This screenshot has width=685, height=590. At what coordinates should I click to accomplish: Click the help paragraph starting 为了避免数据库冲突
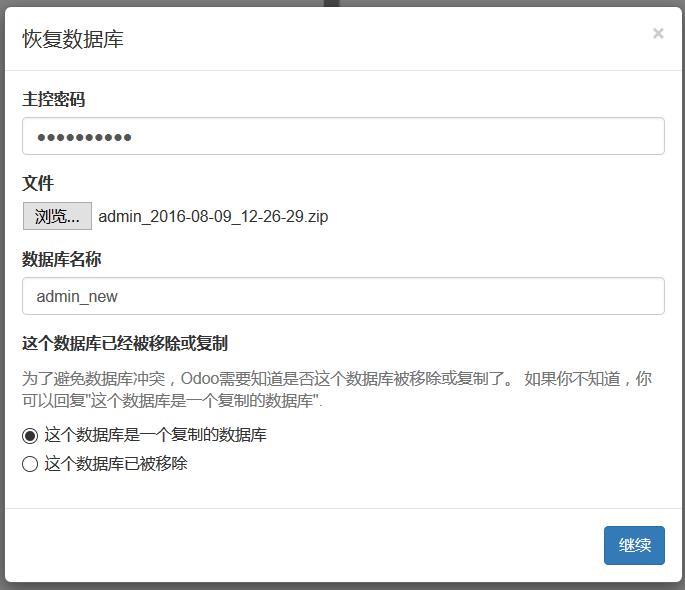337,389
